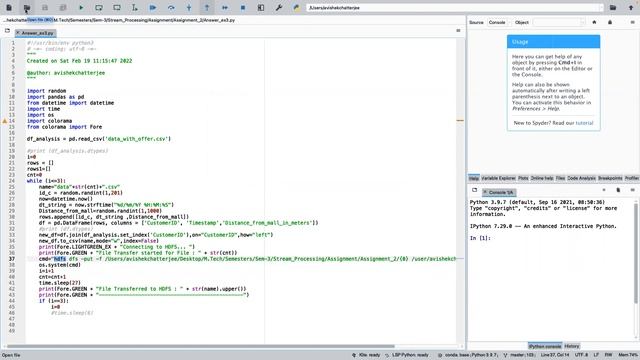Screen dimensions: 640x360
Task: Open the Source combo box in Help
Action: pyautogui.click(x=499, y=22)
